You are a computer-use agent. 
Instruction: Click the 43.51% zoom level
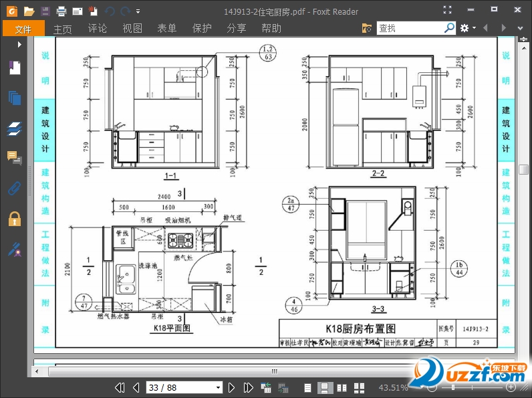pos(393,387)
